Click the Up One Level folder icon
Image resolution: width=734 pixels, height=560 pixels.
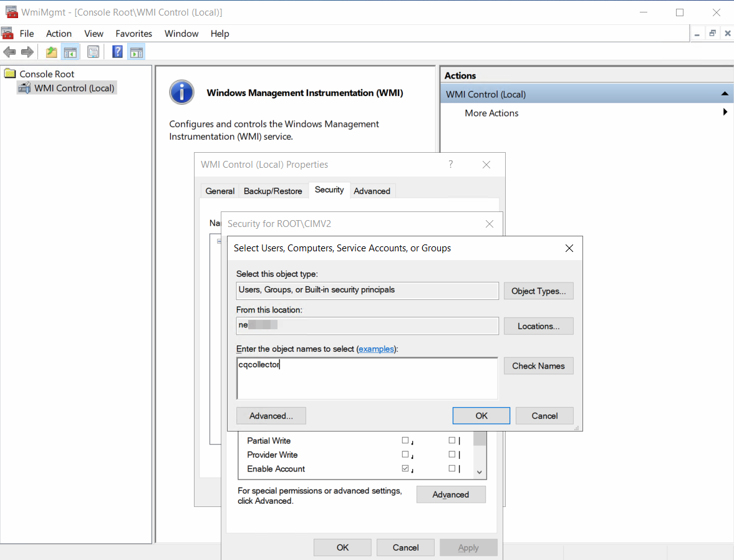[52, 52]
